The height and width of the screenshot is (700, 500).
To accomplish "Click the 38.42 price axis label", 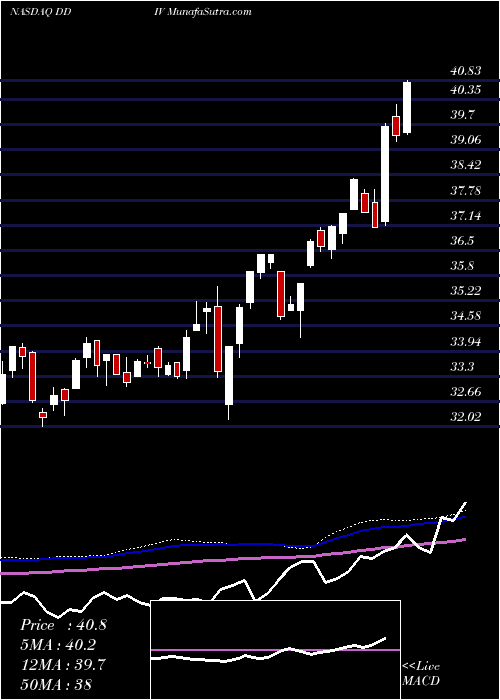I will (465, 165).
